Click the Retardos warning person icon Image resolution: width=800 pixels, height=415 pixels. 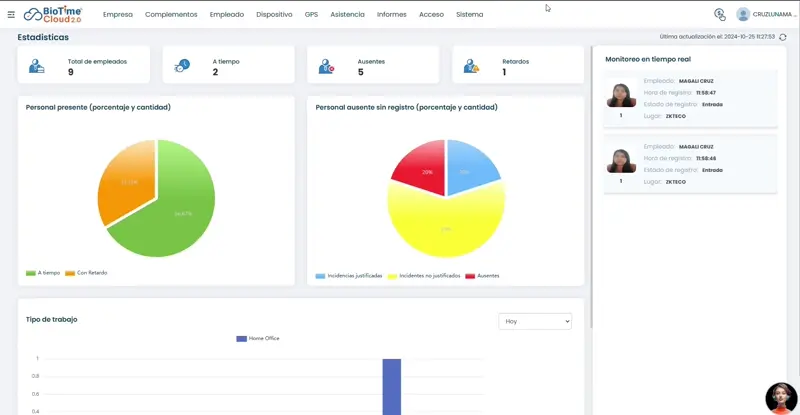(471, 66)
